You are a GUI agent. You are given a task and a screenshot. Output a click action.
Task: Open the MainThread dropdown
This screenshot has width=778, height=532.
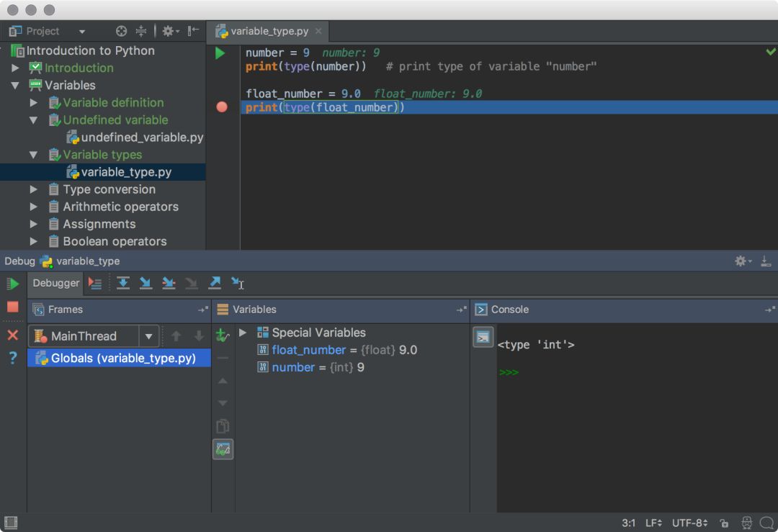(148, 336)
